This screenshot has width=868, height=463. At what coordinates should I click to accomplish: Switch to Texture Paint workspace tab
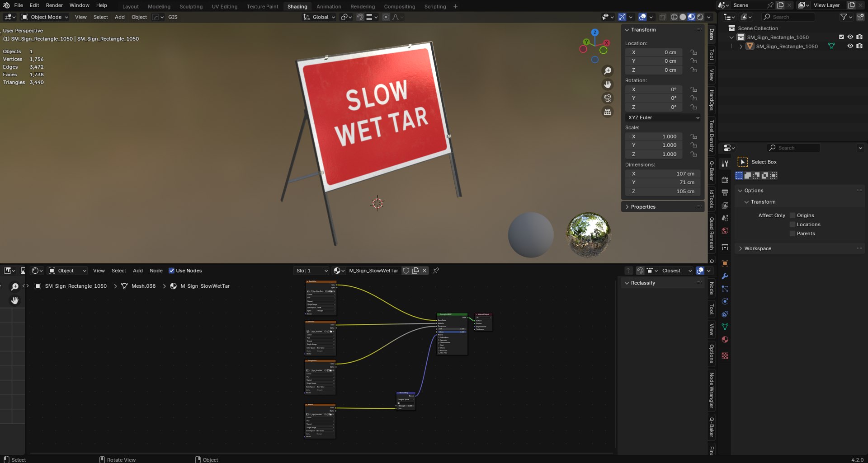[x=263, y=6]
